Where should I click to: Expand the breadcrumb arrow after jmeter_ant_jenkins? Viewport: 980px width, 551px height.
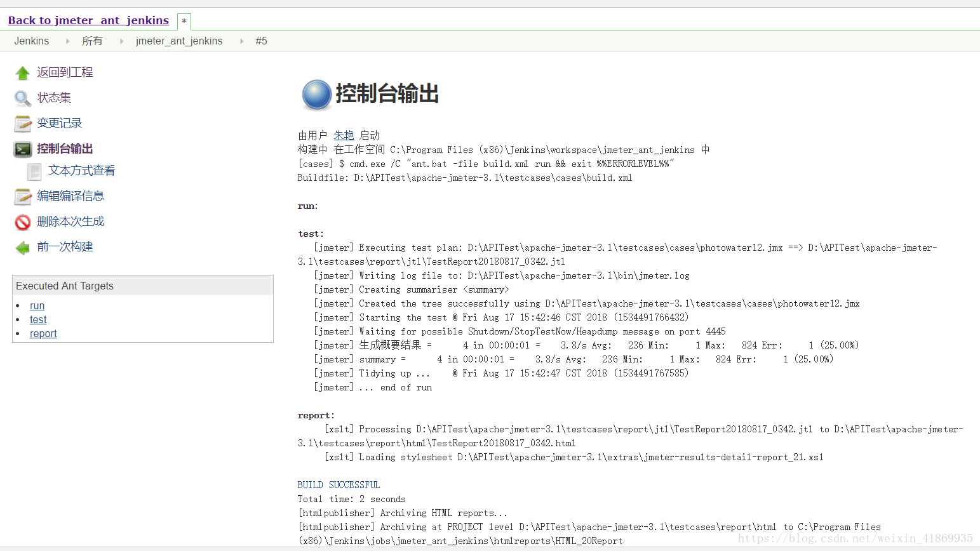click(x=241, y=41)
